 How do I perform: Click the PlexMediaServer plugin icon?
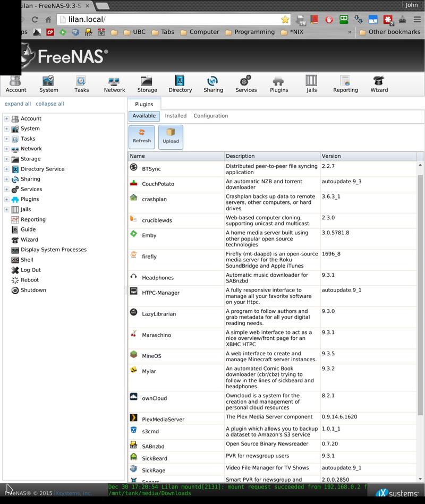(133, 417)
